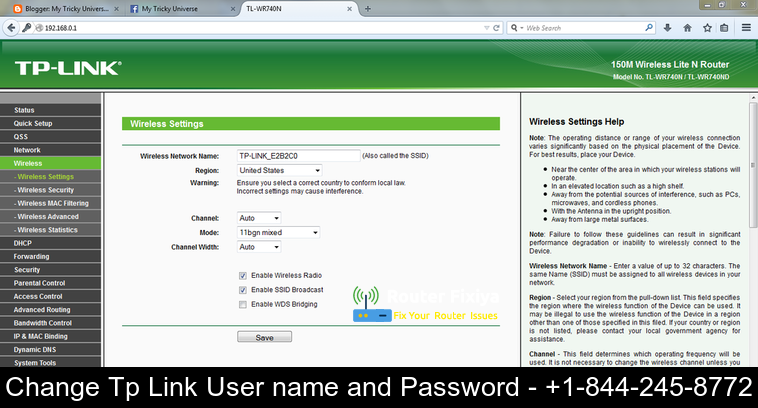Open the Forwarding menu

51,256
